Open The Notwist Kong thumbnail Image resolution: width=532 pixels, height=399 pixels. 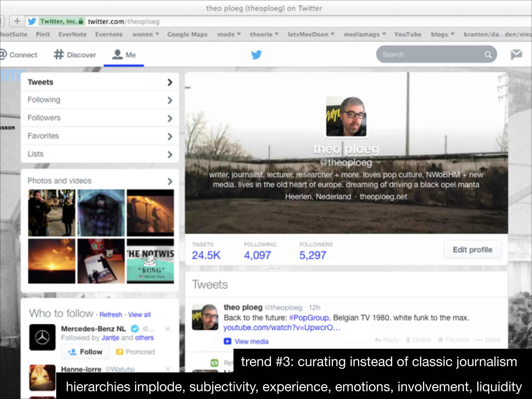pos(150,261)
